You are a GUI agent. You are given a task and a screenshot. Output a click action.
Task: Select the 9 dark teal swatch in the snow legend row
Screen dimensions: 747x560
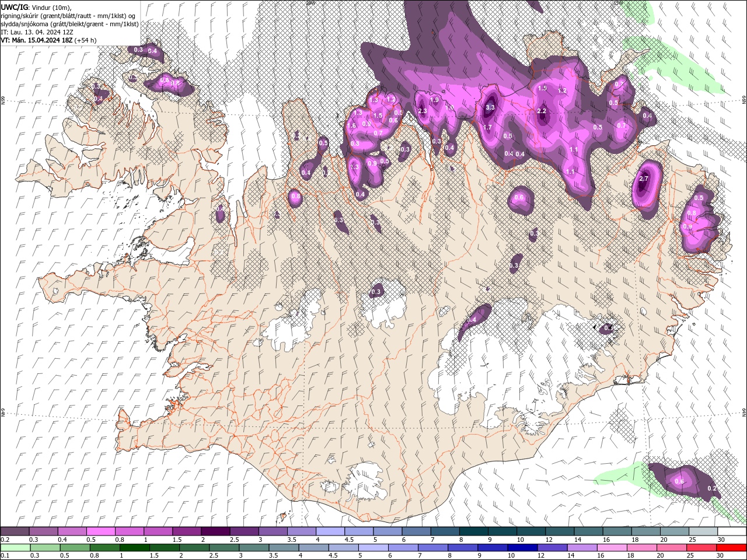[x=473, y=531]
